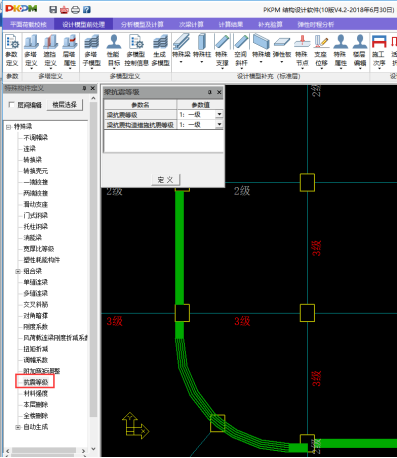Open dropdown arrow under 特殊墙 ribbon button
Viewport: 397px width, 458px height.
(x=261, y=62)
